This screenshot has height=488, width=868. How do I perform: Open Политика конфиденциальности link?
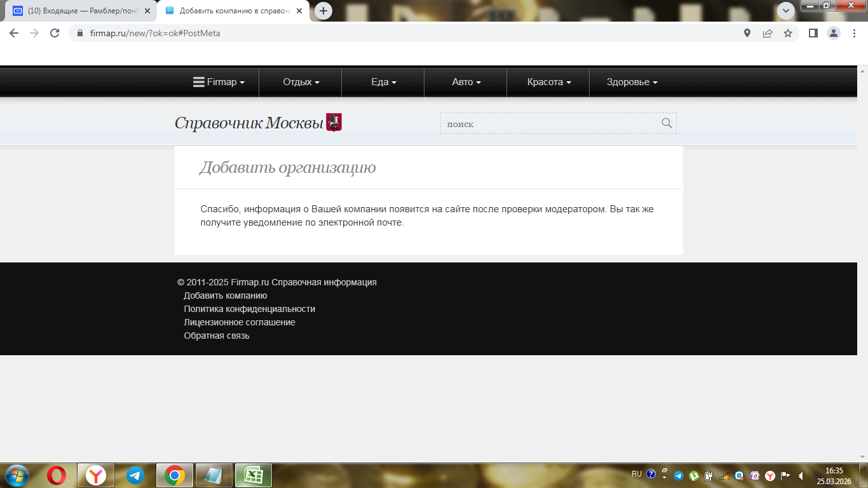coord(250,309)
